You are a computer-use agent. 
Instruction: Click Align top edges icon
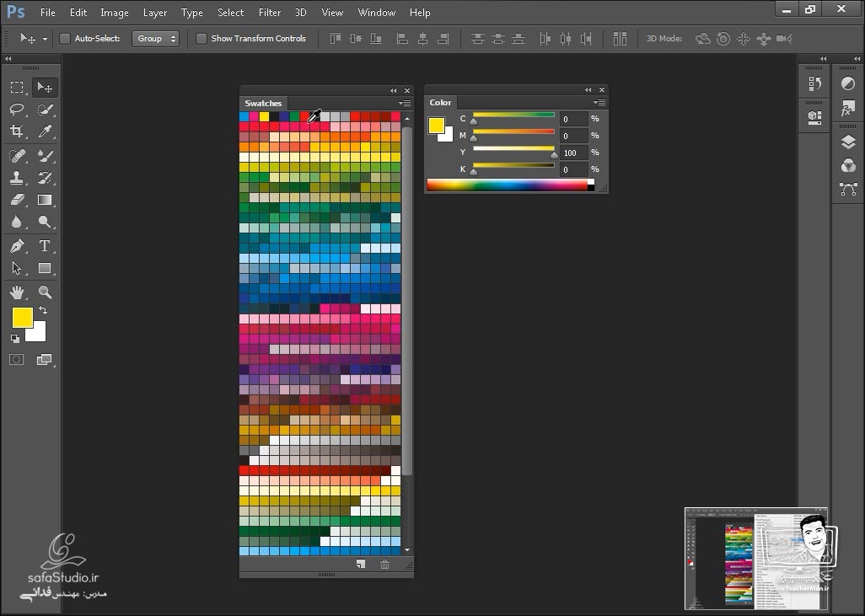click(336, 39)
